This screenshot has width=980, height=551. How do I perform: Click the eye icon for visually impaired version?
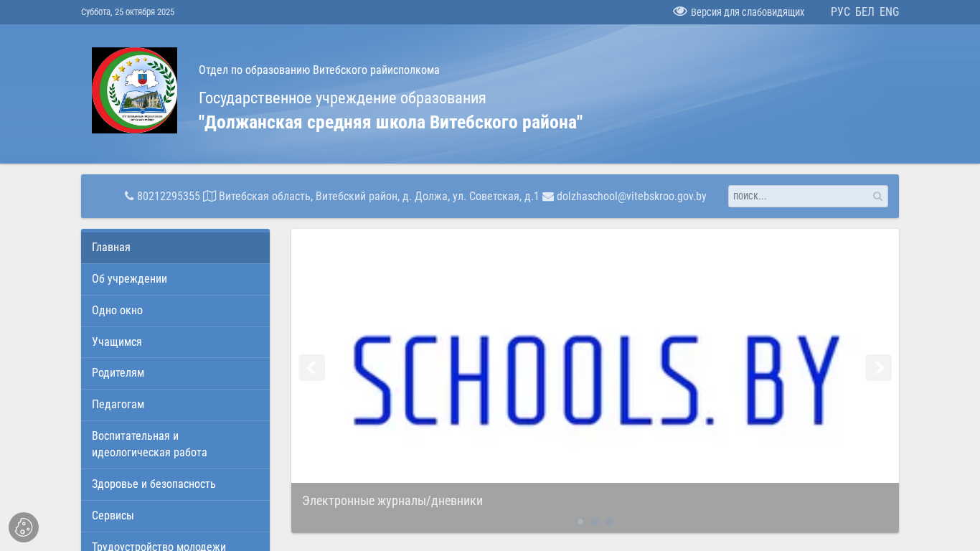click(680, 11)
